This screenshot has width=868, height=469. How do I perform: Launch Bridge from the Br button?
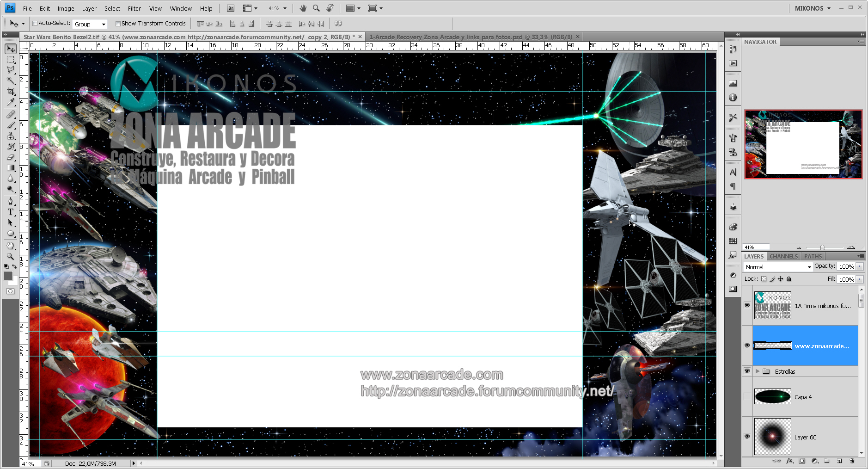pos(231,8)
